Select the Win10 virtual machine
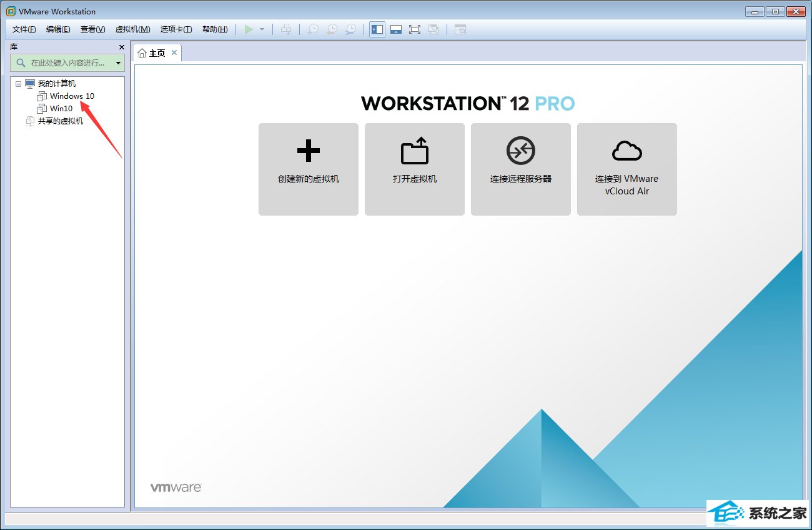Screen dimensions: 812x530 (x=61, y=109)
